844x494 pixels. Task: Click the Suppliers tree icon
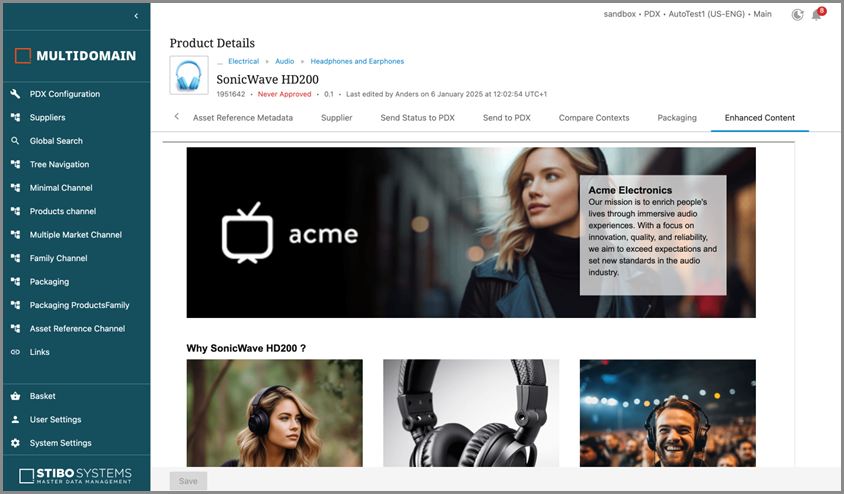(15, 117)
